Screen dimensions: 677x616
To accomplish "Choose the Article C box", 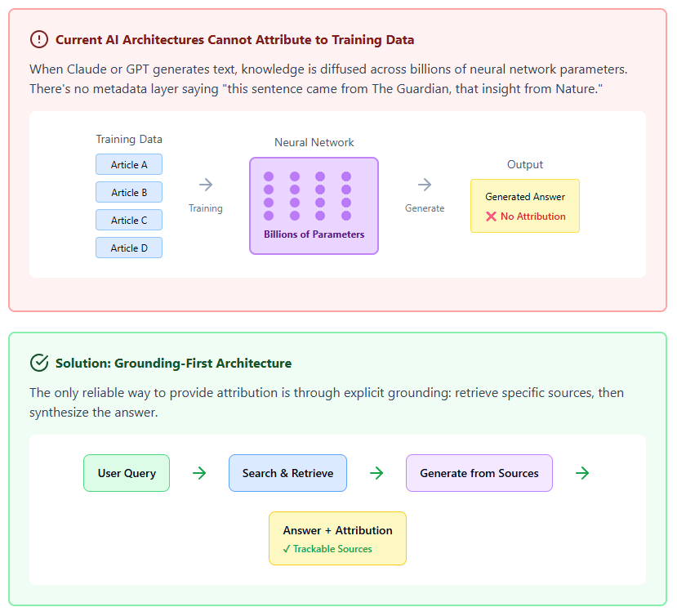I will (x=129, y=220).
